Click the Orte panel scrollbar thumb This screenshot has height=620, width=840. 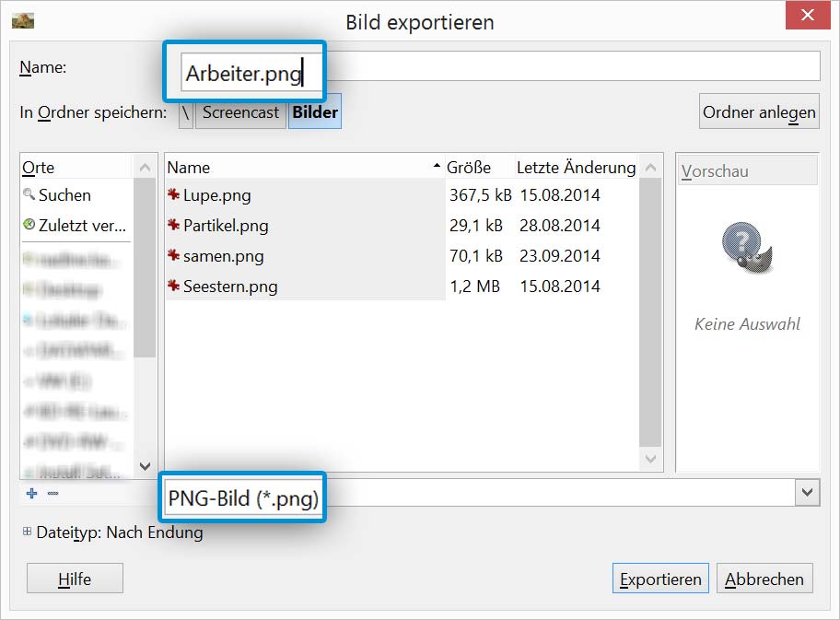[x=145, y=267]
